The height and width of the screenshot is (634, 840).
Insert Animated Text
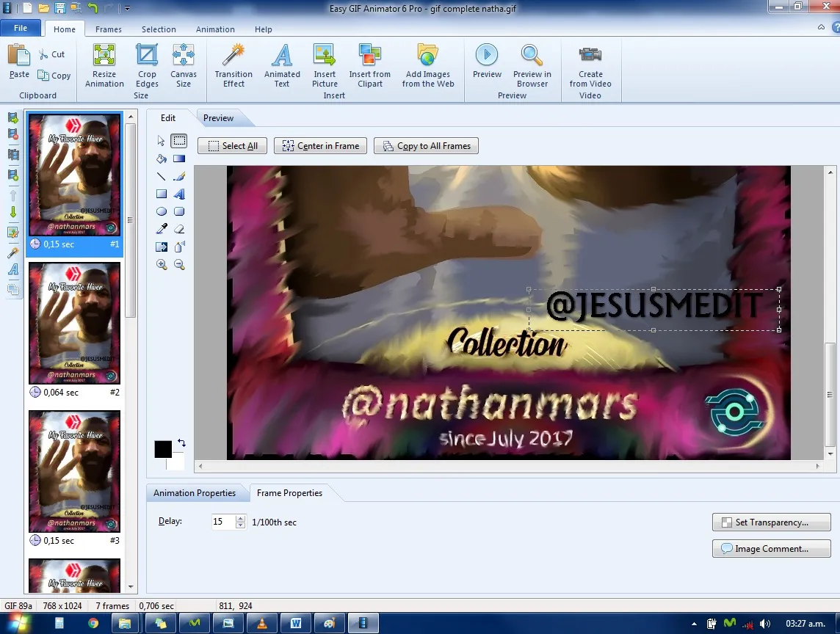282,65
